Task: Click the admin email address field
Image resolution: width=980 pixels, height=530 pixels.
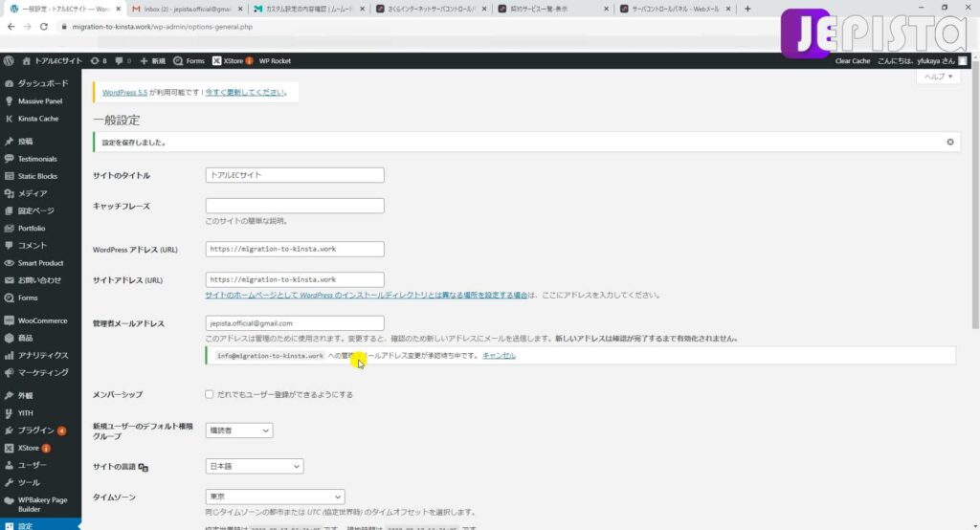Action: click(x=295, y=323)
